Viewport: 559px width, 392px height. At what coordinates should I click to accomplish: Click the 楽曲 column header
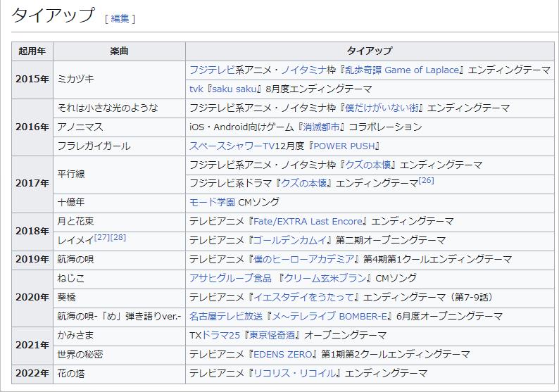119,51
